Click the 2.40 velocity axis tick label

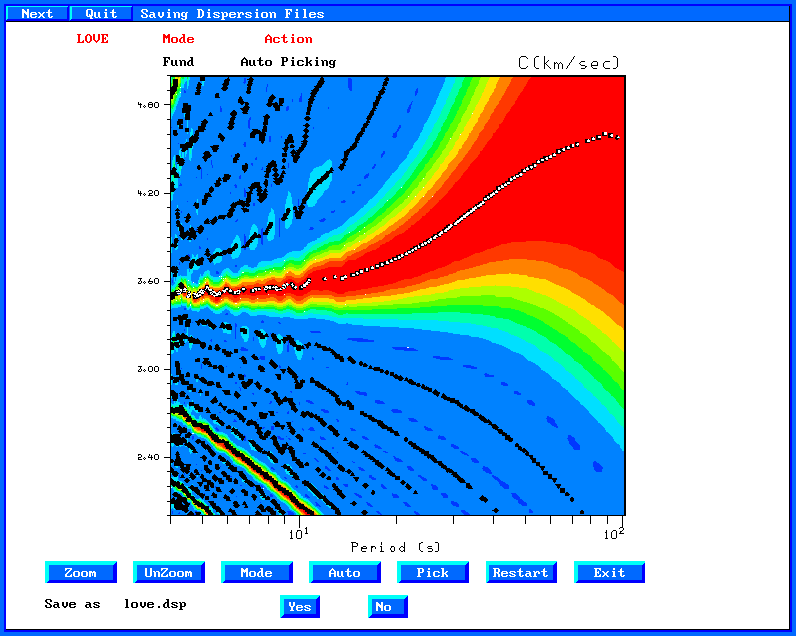click(x=148, y=457)
